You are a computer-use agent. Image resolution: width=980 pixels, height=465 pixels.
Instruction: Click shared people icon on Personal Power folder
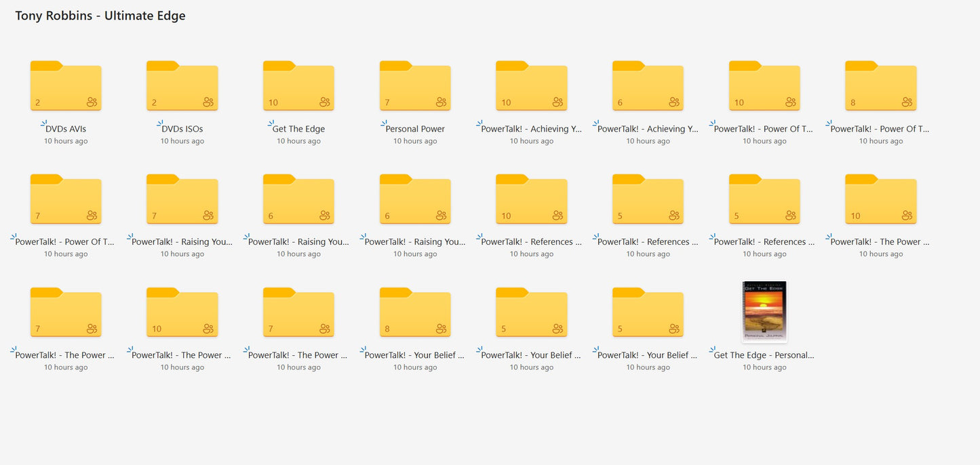coord(442,102)
